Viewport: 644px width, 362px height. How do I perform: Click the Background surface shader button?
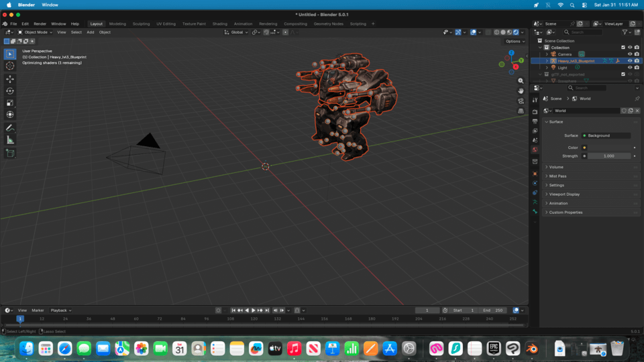click(606, 136)
